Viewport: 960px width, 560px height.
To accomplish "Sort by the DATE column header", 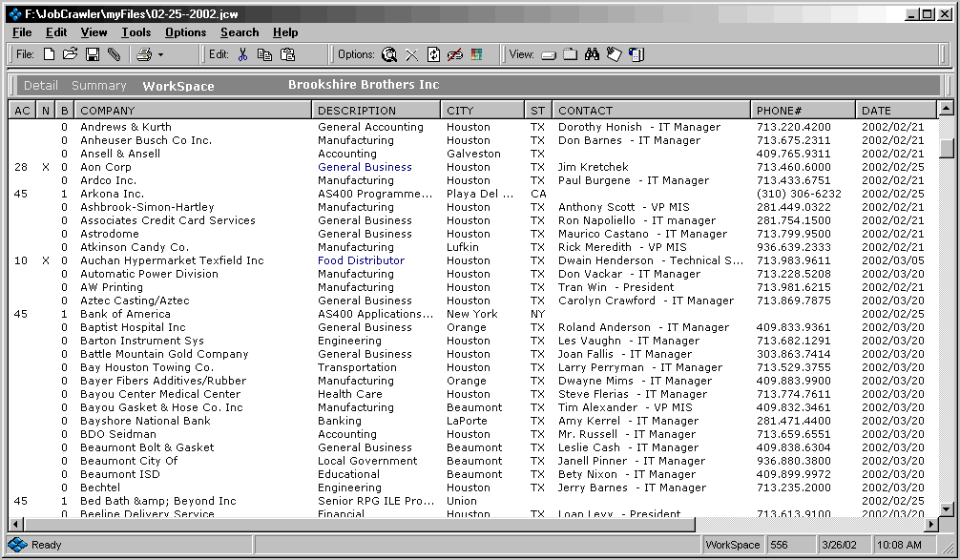I will point(897,110).
